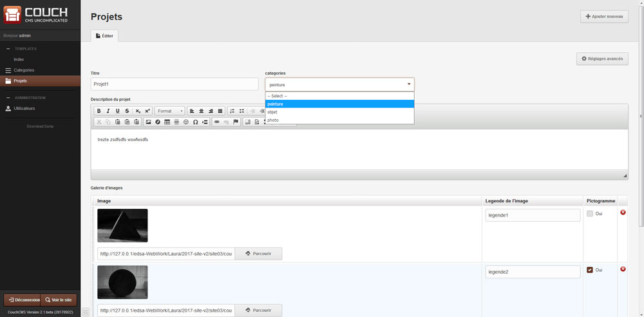Click the Paste as plain text icon
The width and height of the screenshot is (644, 317).
click(127, 122)
